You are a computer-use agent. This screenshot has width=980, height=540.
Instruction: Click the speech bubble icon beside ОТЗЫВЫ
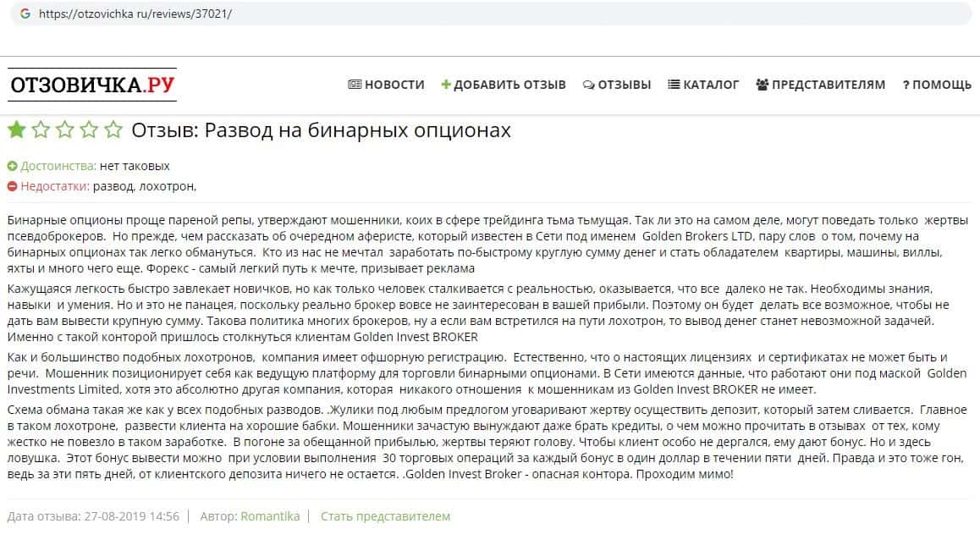[588, 85]
